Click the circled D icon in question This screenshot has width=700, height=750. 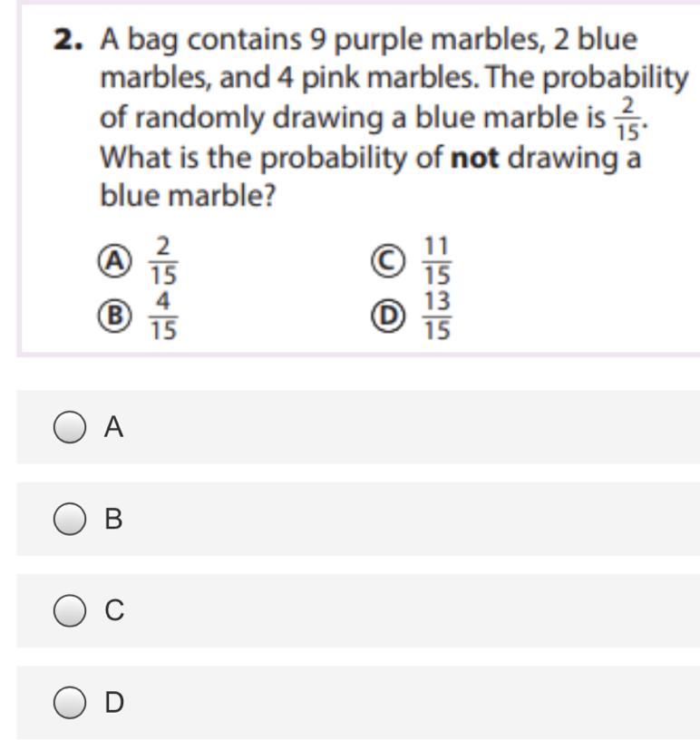pos(388,316)
